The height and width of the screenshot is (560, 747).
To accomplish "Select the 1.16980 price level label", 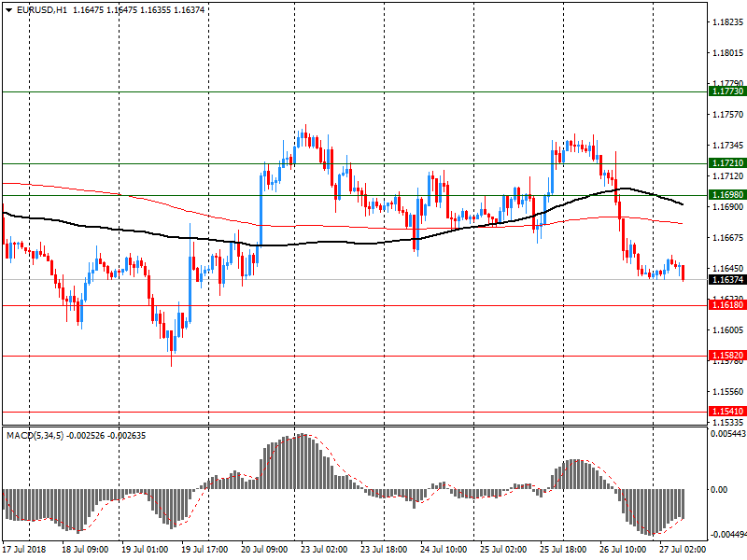I will click(727, 195).
